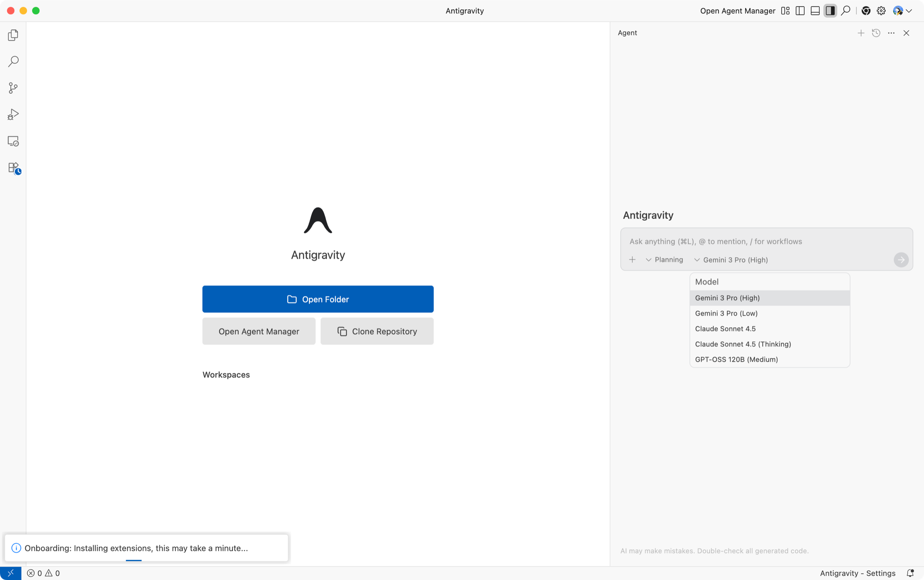The image size is (924, 580).
Task: Toggle the bottom panel layout button
Action: coord(815,11)
